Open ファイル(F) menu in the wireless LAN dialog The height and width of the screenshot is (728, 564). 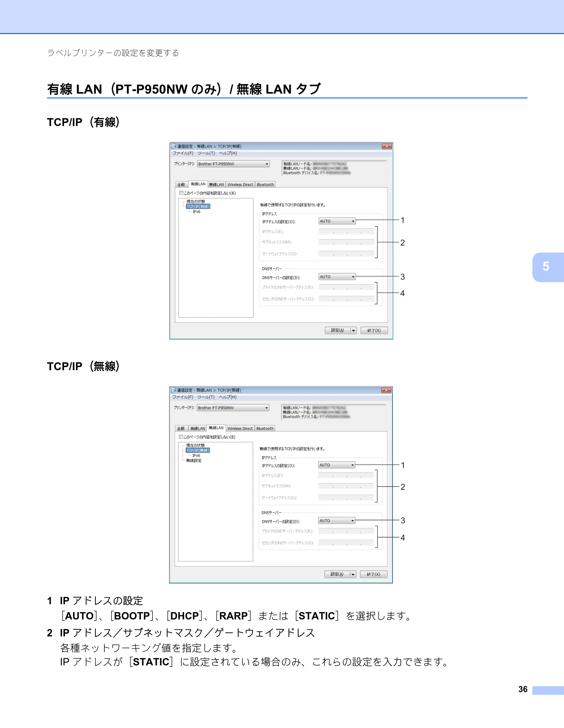(182, 397)
